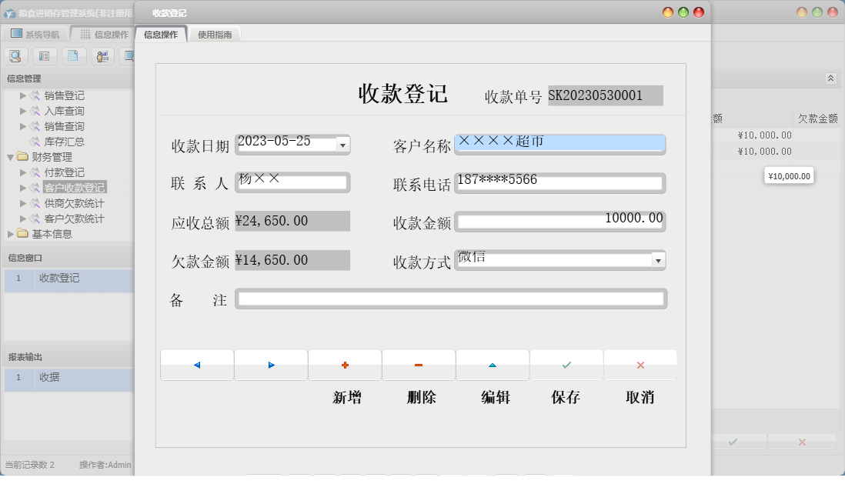This screenshot has width=845, height=504.
Task: Click the 编辑 (Edit) triangle icon
Action: point(493,364)
